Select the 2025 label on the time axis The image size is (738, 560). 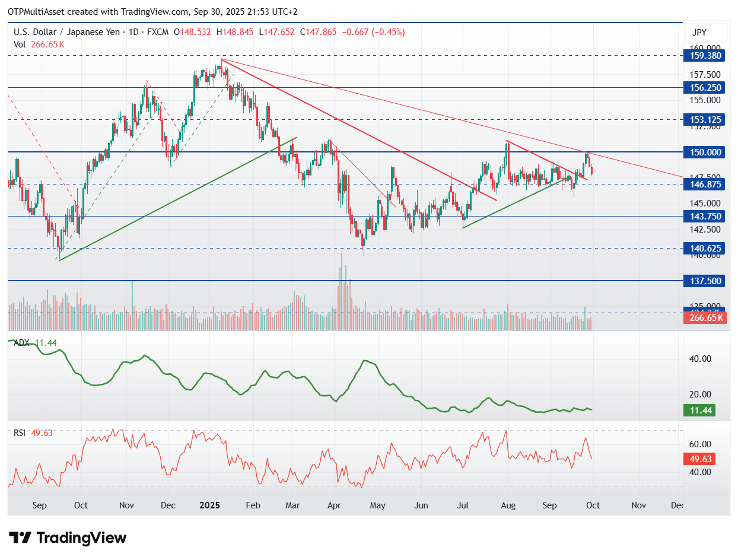tap(209, 505)
